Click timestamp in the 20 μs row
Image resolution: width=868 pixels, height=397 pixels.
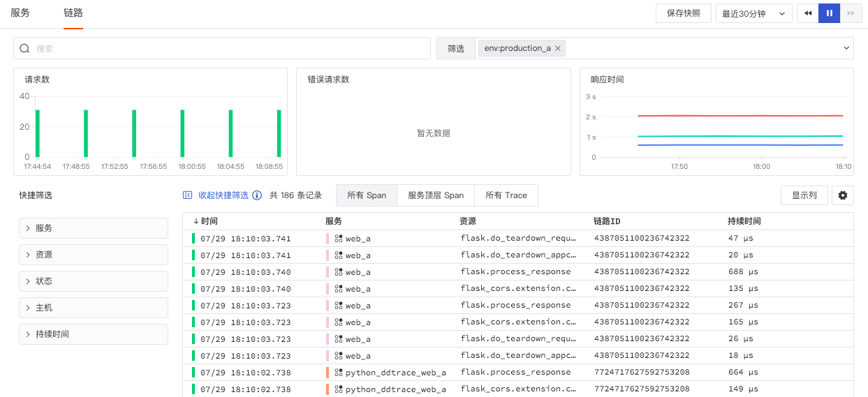point(246,255)
